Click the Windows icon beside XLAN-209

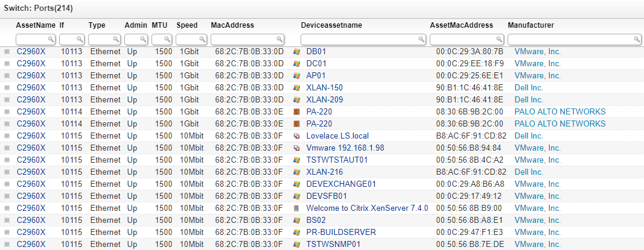coord(296,99)
